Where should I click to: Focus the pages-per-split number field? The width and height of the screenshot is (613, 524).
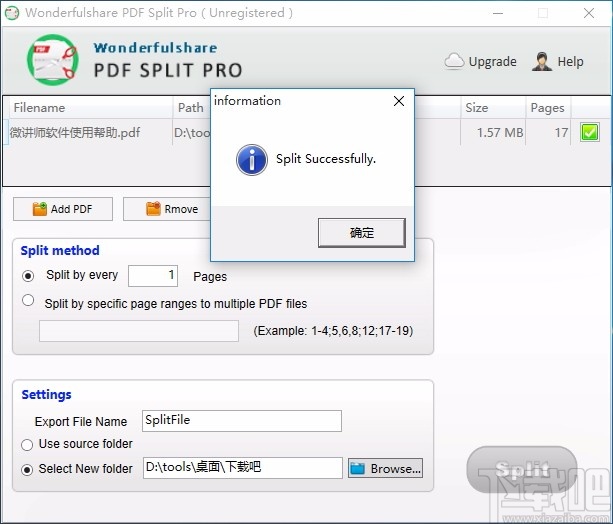tap(153, 276)
